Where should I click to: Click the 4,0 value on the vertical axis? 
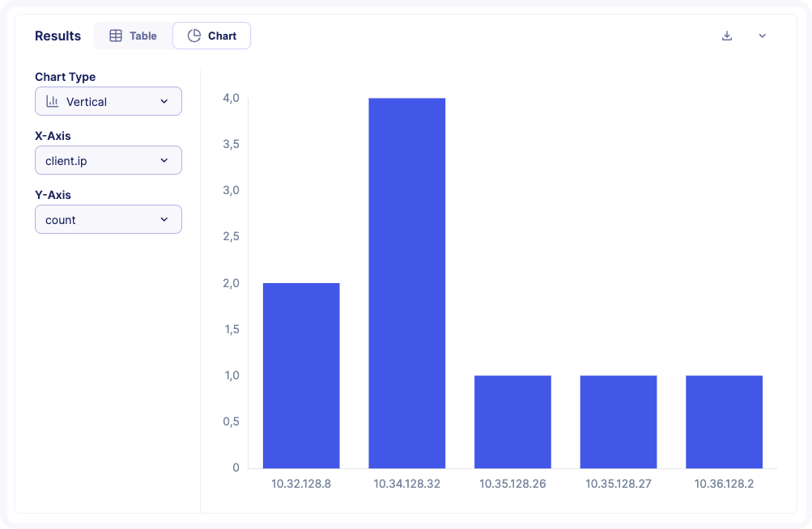tap(231, 98)
